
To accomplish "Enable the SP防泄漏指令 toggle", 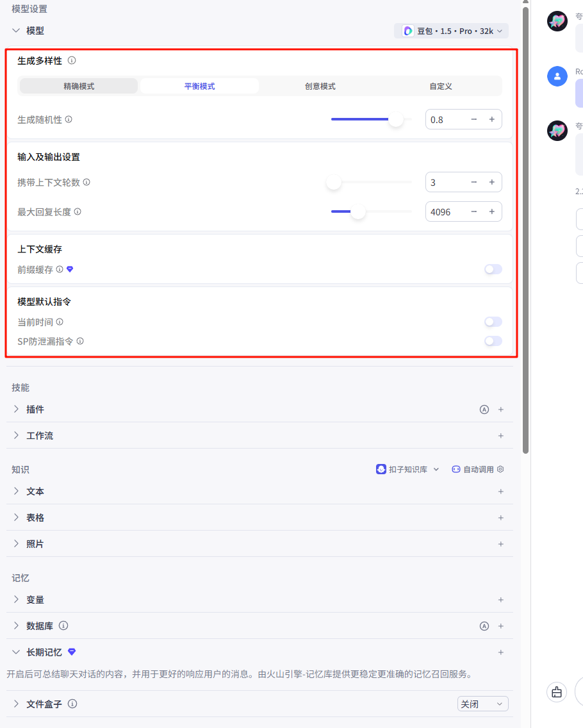I will pos(493,341).
